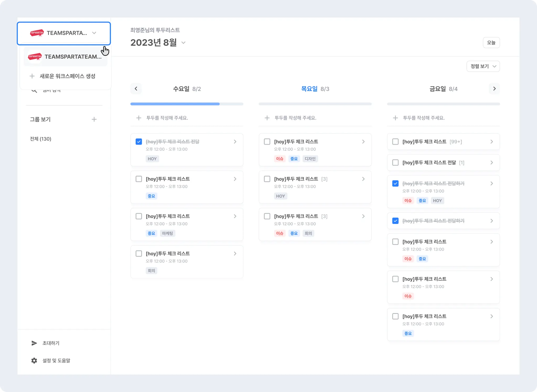Click plus icon to add Thursday todo
Image resolution: width=537 pixels, height=392 pixels.
coord(267,118)
